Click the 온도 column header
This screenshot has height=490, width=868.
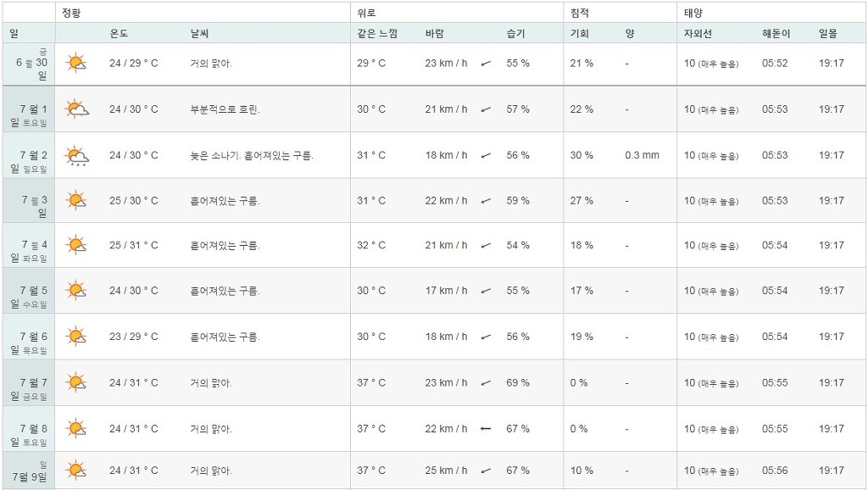119,34
